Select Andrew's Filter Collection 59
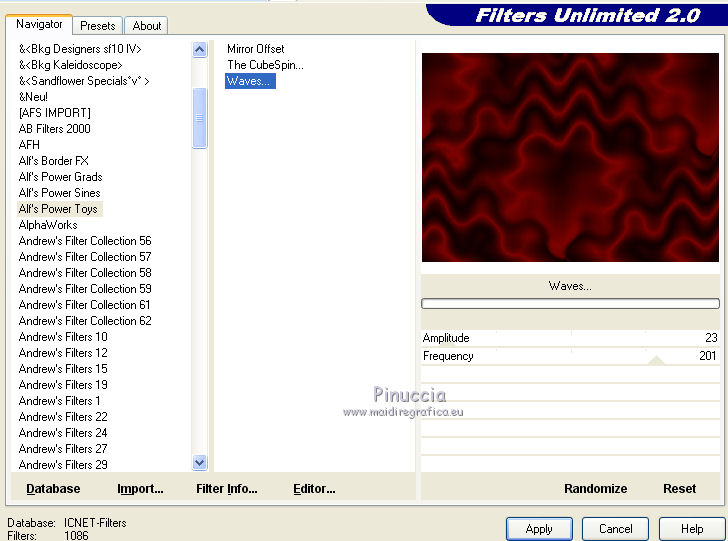728x541 pixels. coord(85,289)
